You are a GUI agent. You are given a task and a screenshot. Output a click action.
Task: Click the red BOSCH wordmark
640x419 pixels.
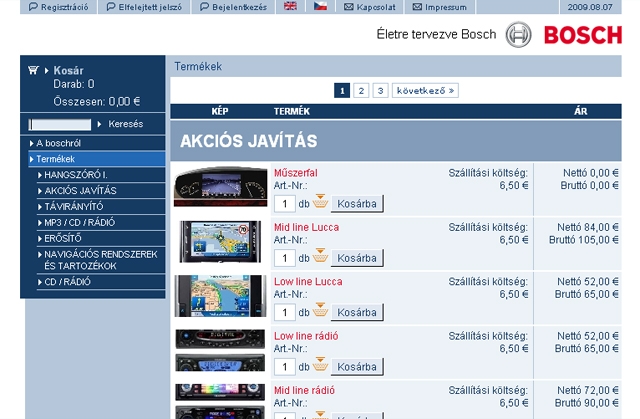pyautogui.click(x=583, y=35)
